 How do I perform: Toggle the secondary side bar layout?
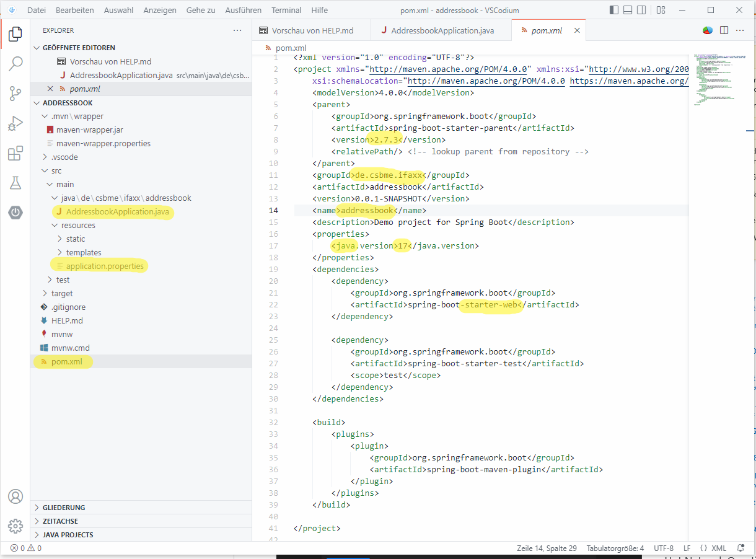click(642, 10)
